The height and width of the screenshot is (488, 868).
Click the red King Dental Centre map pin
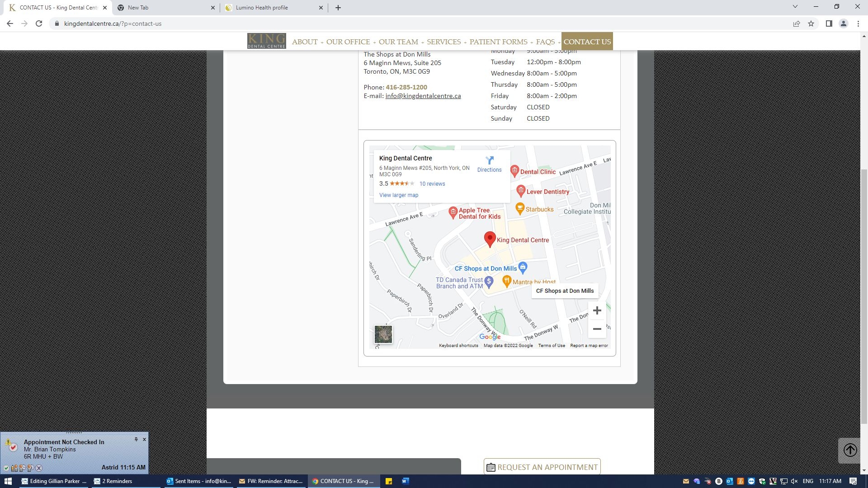pyautogui.click(x=490, y=239)
